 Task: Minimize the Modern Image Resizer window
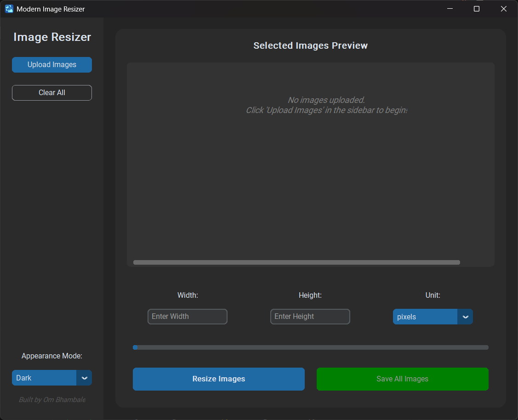(450, 8)
